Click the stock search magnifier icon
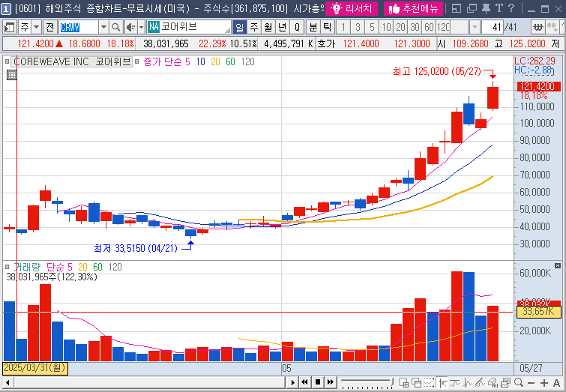Screen dimensions: 566x392 click(114, 27)
